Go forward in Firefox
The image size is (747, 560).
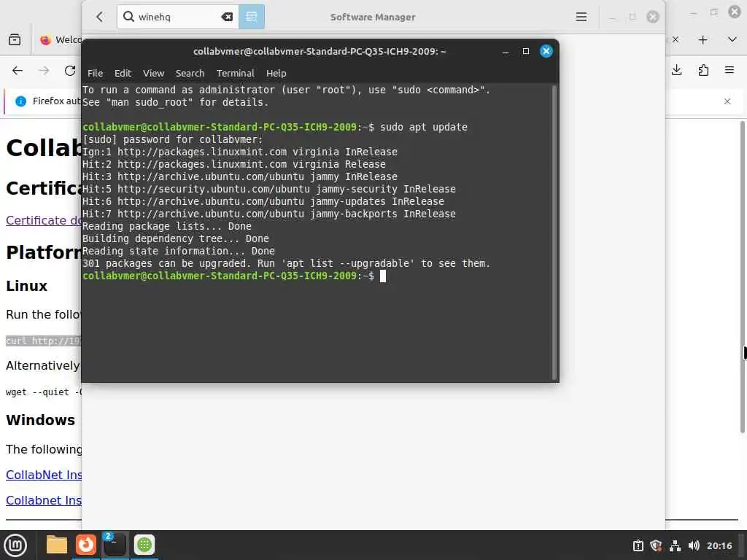tap(44, 71)
